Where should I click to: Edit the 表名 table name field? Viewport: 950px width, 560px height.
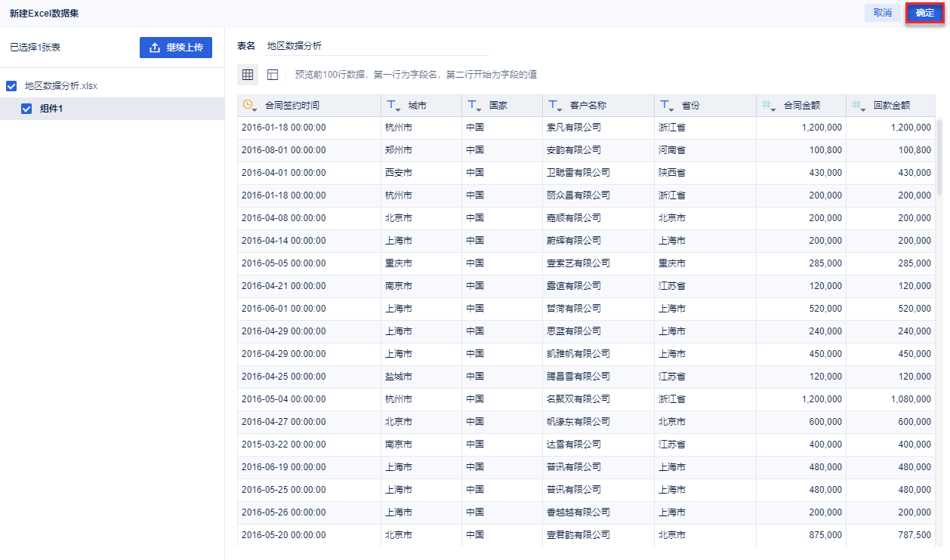click(x=376, y=46)
